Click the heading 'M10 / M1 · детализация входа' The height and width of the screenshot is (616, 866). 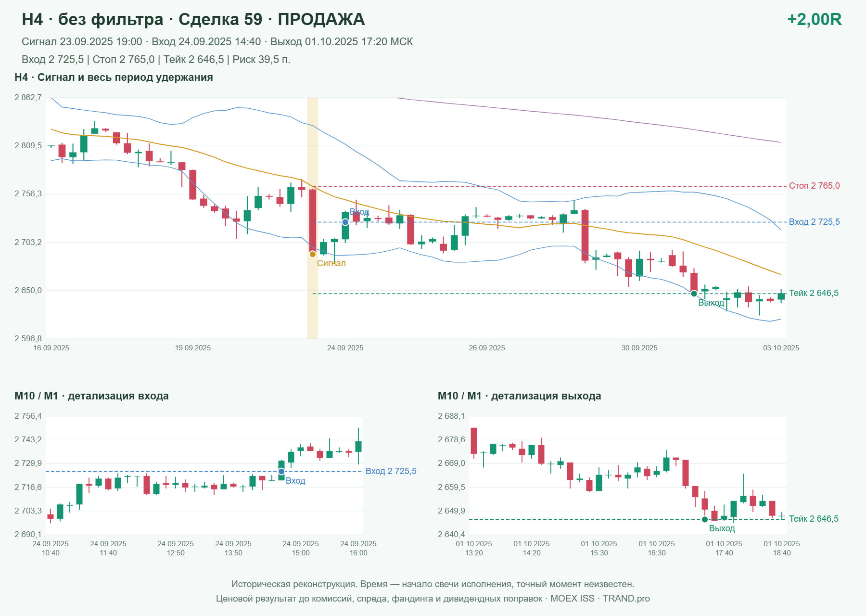[x=91, y=396]
